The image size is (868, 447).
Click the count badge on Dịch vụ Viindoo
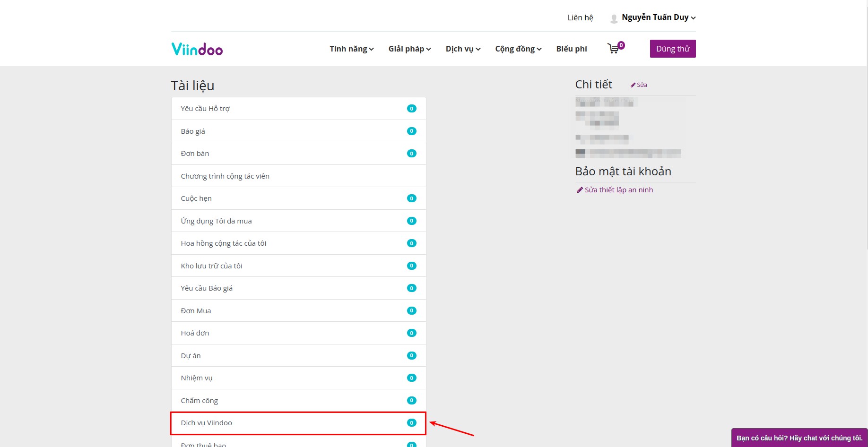(x=411, y=423)
